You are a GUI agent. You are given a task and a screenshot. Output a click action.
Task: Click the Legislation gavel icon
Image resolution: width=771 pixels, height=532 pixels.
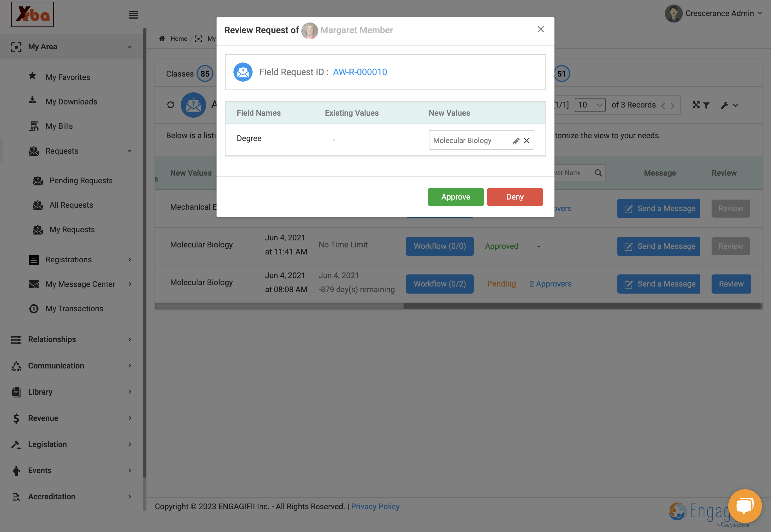click(x=16, y=444)
